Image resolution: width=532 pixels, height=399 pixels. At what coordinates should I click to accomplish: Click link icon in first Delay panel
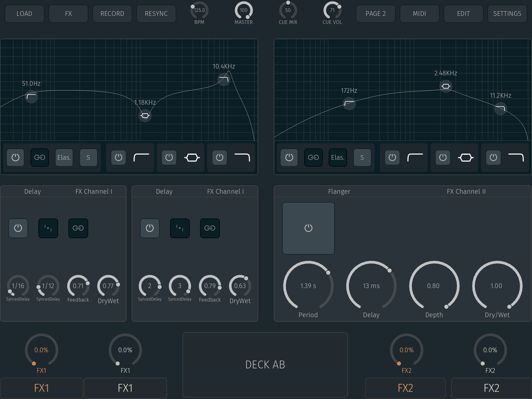click(78, 228)
